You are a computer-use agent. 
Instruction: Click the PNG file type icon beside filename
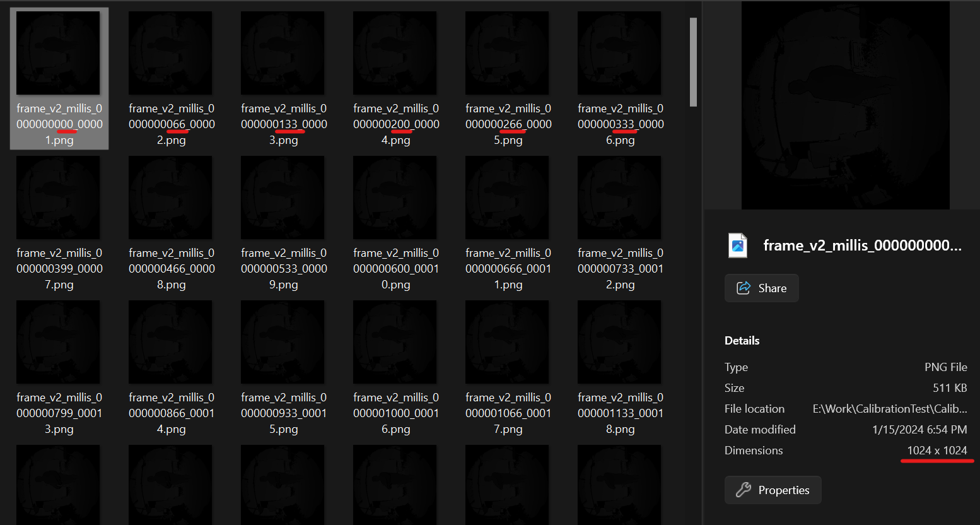[x=738, y=245]
